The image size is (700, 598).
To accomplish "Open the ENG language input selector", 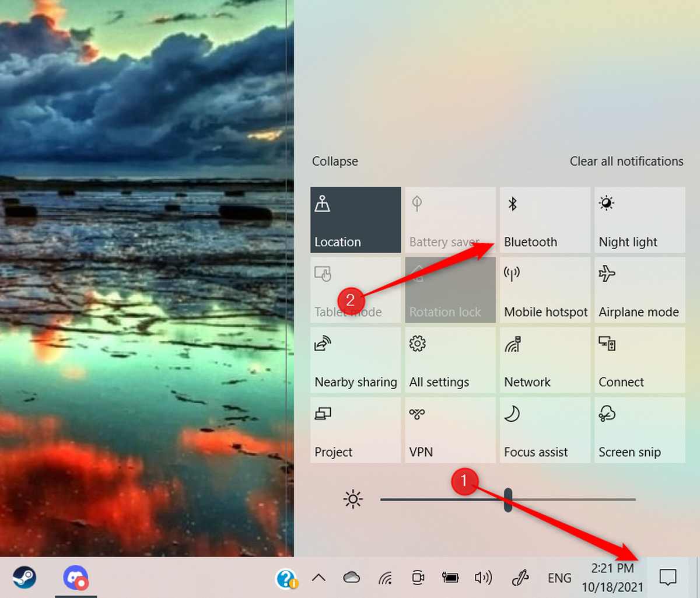I will [x=559, y=578].
